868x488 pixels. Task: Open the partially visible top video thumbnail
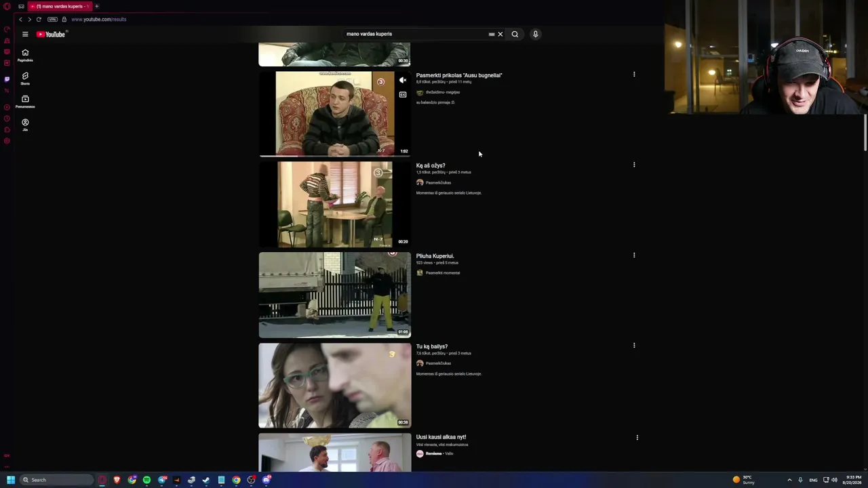[334, 54]
